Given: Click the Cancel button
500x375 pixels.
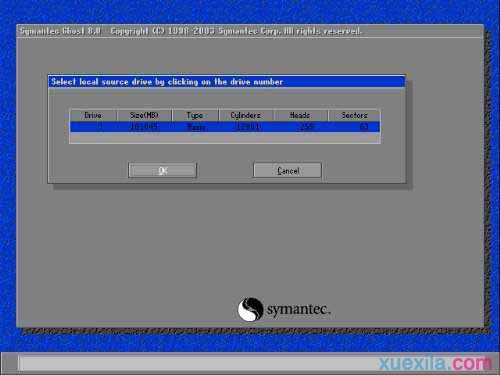Looking at the screenshot, I should (x=287, y=170).
